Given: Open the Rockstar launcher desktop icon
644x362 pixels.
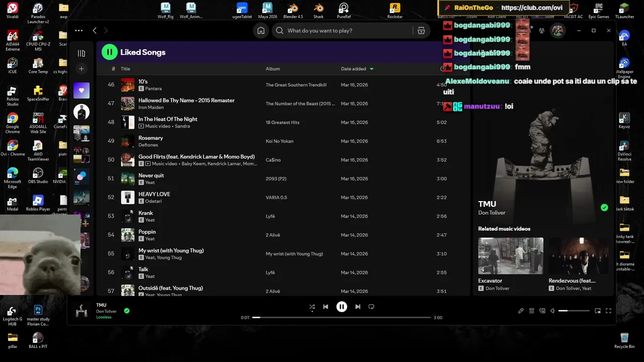Looking at the screenshot, I should coord(395,11).
